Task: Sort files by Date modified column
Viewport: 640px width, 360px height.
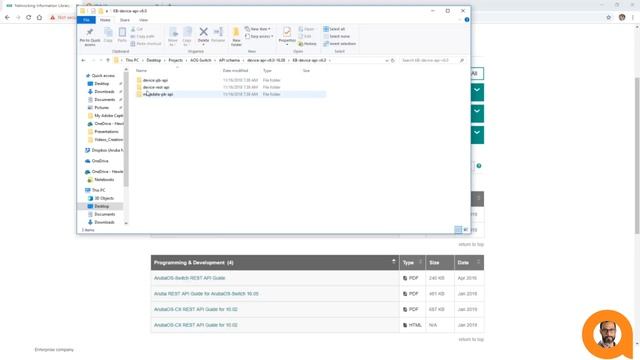Action: click(x=236, y=71)
